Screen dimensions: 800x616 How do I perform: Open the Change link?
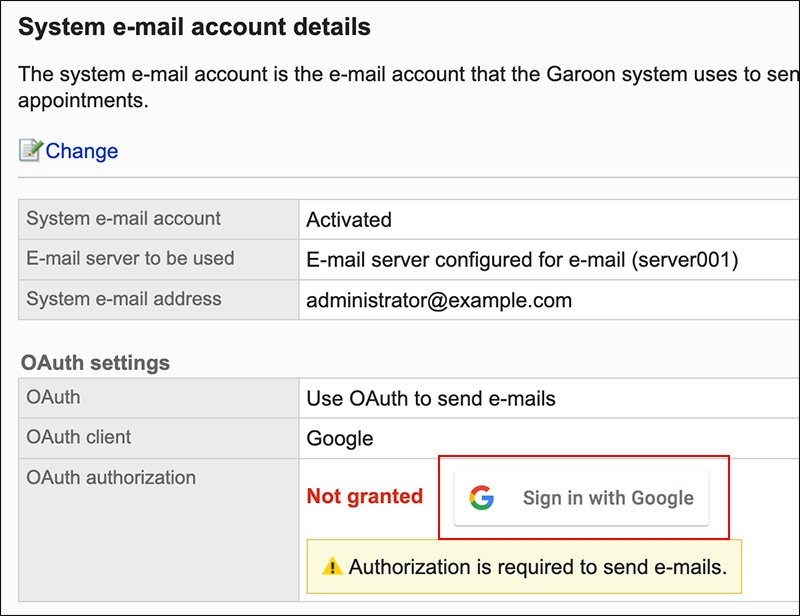(82, 151)
